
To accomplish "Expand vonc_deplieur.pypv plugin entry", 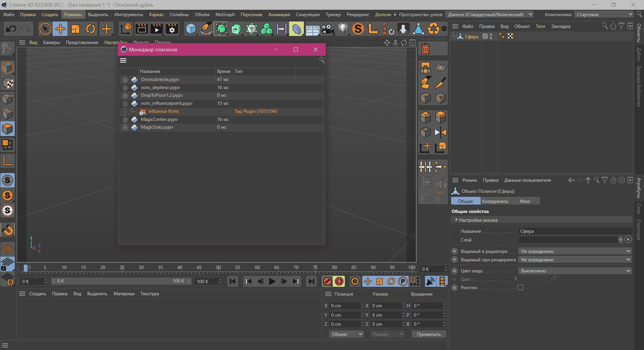I will (125, 88).
